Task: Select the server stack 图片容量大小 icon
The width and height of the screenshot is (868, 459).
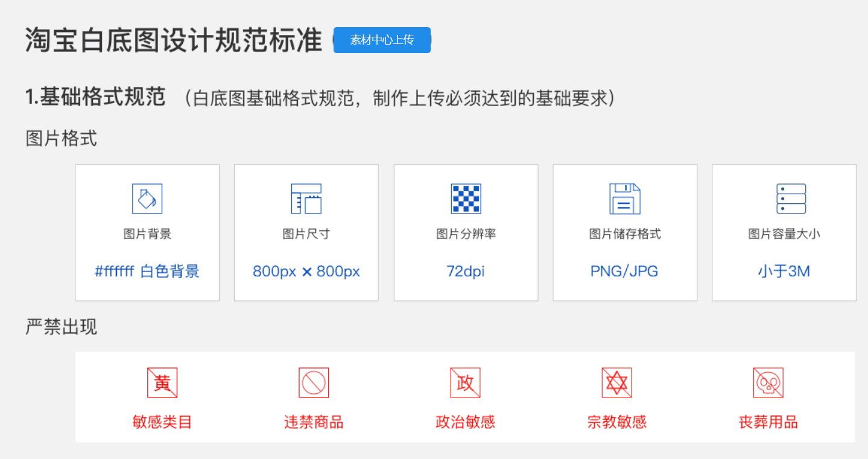Action: click(x=791, y=198)
